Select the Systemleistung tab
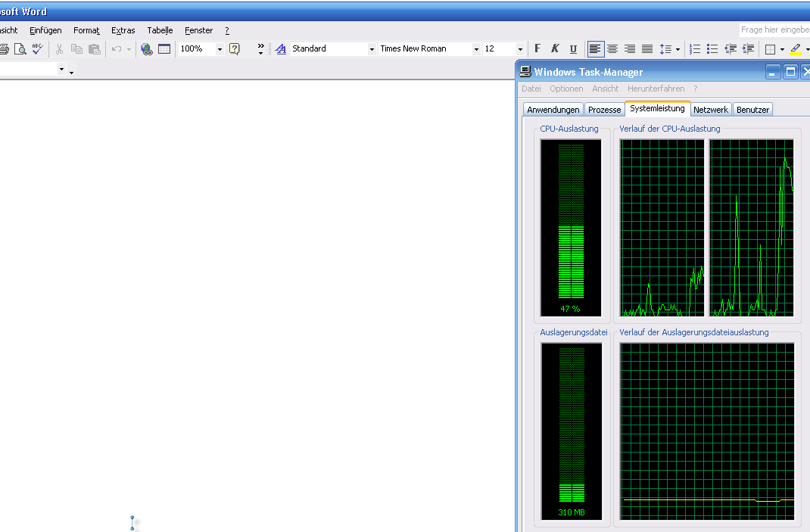Image resolution: width=810 pixels, height=532 pixels. (x=657, y=108)
